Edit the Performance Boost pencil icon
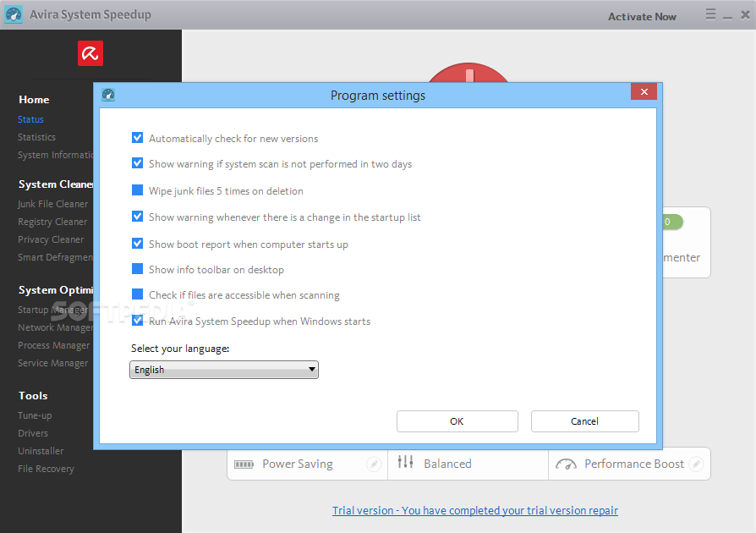The height and width of the screenshot is (533, 756). point(696,464)
